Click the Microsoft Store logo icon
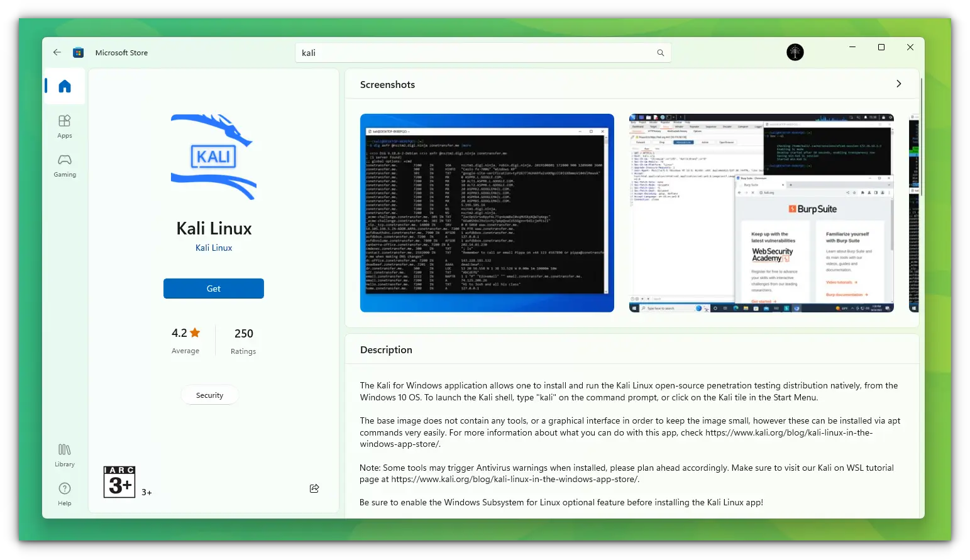This screenshot has height=560, width=970. click(78, 53)
